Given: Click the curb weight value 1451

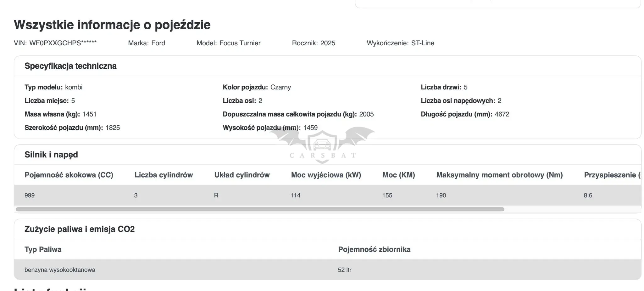Looking at the screenshot, I should [x=89, y=114].
